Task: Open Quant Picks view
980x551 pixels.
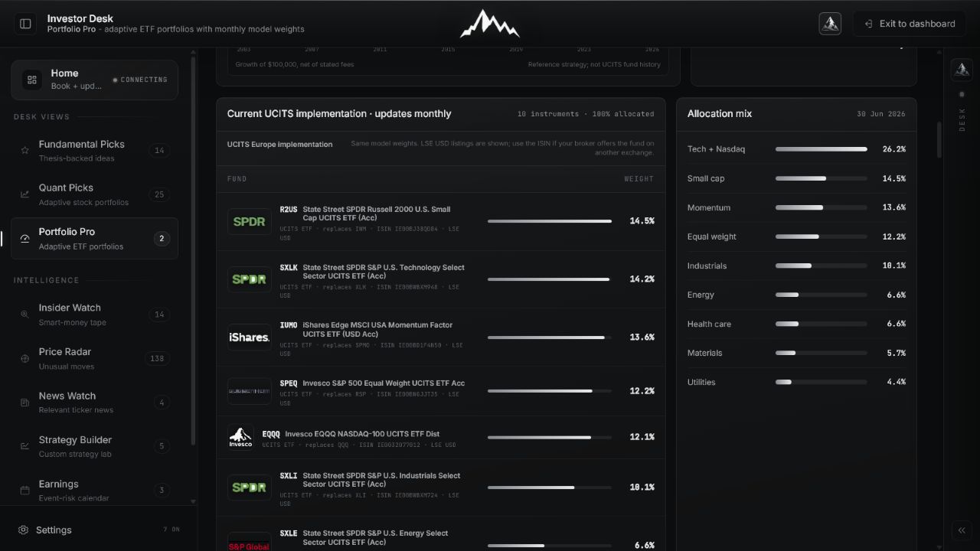Action: [94, 194]
